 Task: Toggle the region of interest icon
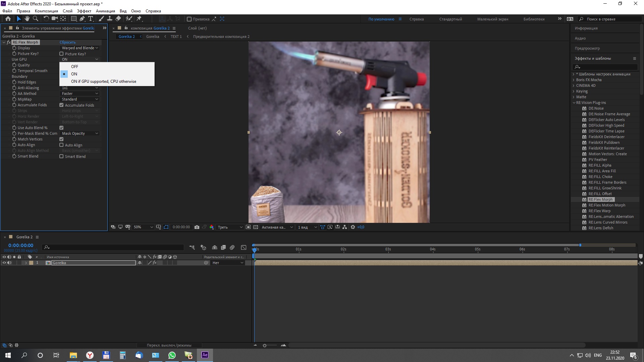248,227
